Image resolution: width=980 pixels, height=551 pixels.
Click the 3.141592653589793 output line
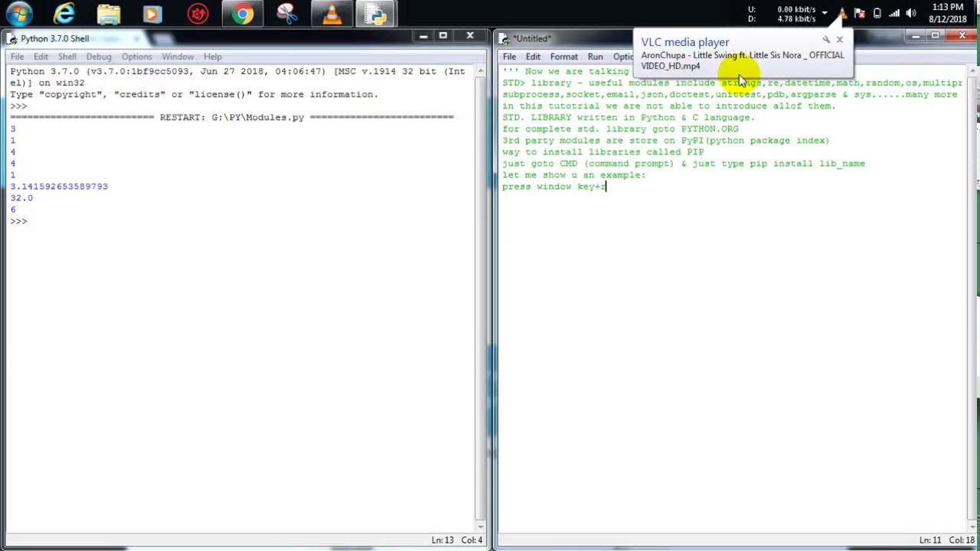point(59,187)
